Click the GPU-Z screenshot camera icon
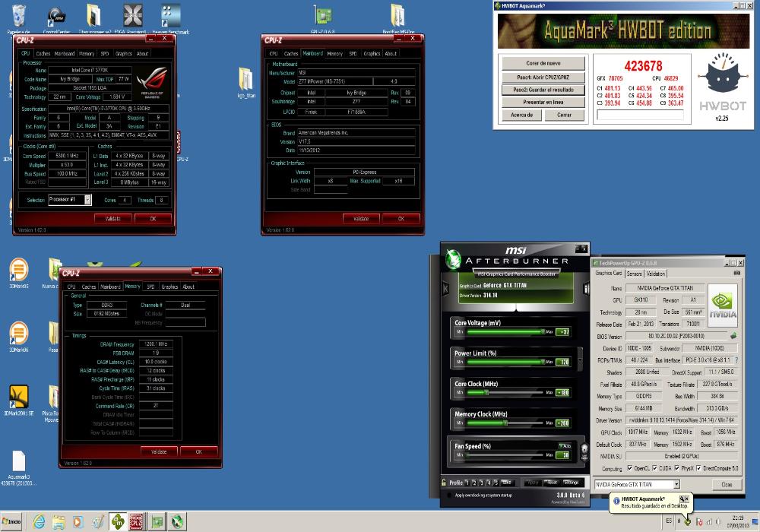Viewport: 760px width, 532px height. [x=737, y=274]
